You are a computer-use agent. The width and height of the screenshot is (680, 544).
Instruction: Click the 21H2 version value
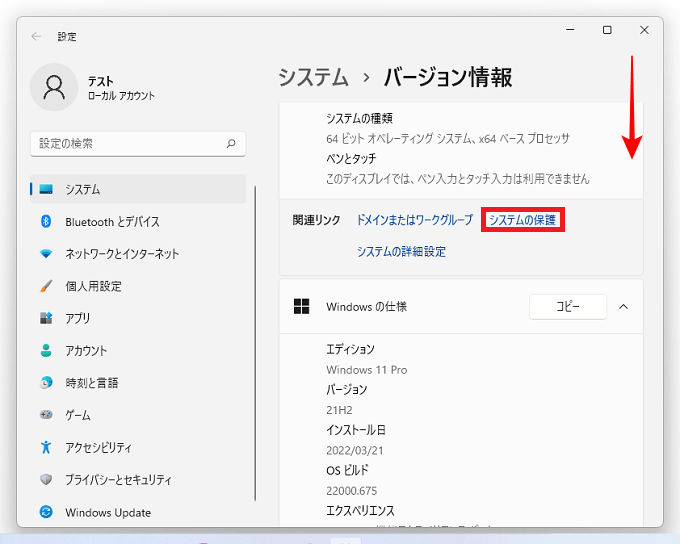339,410
